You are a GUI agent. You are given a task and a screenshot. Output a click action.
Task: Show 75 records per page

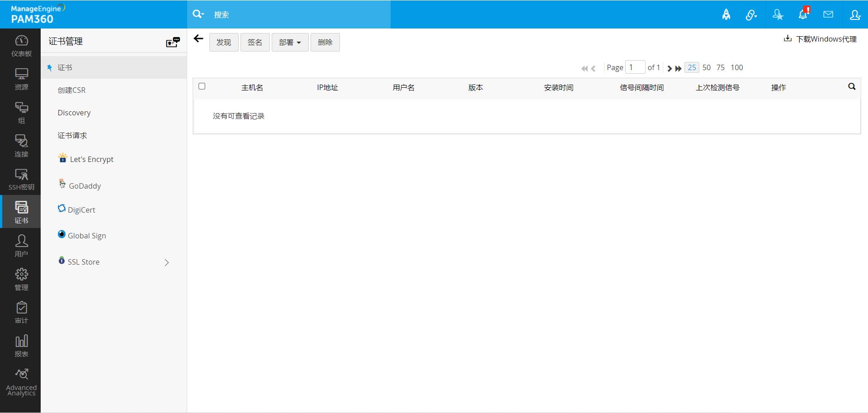tap(721, 67)
